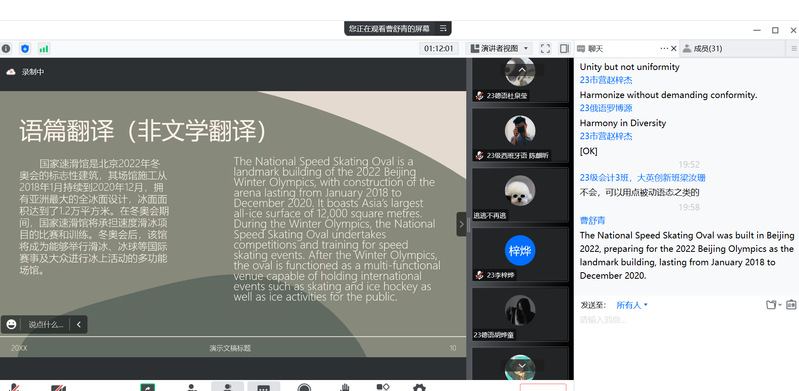The height and width of the screenshot is (391, 799).
Task: Turn on the crossed-out camera
Action: click(x=58, y=388)
